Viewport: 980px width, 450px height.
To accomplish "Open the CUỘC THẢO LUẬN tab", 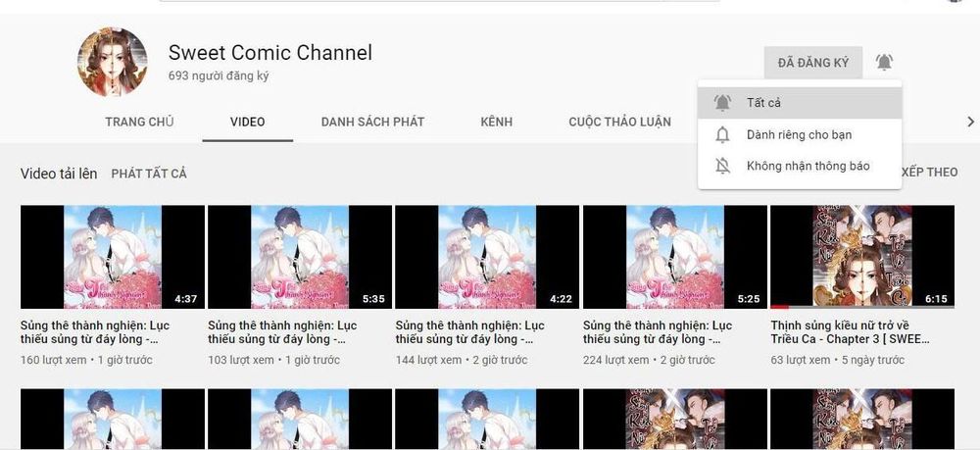I will pyautogui.click(x=619, y=122).
